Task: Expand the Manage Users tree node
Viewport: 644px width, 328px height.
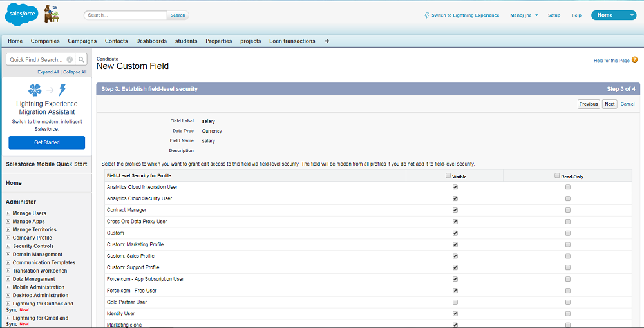Action: pyautogui.click(x=8, y=213)
